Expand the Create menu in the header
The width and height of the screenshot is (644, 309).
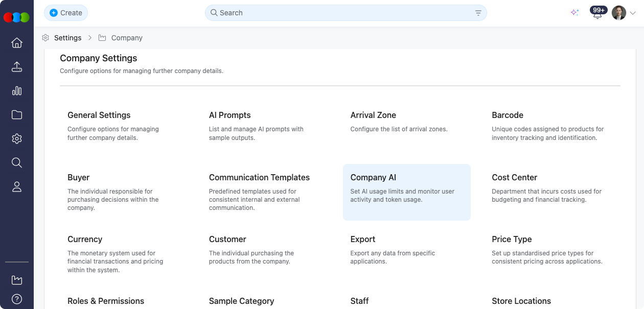click(66, 12)
